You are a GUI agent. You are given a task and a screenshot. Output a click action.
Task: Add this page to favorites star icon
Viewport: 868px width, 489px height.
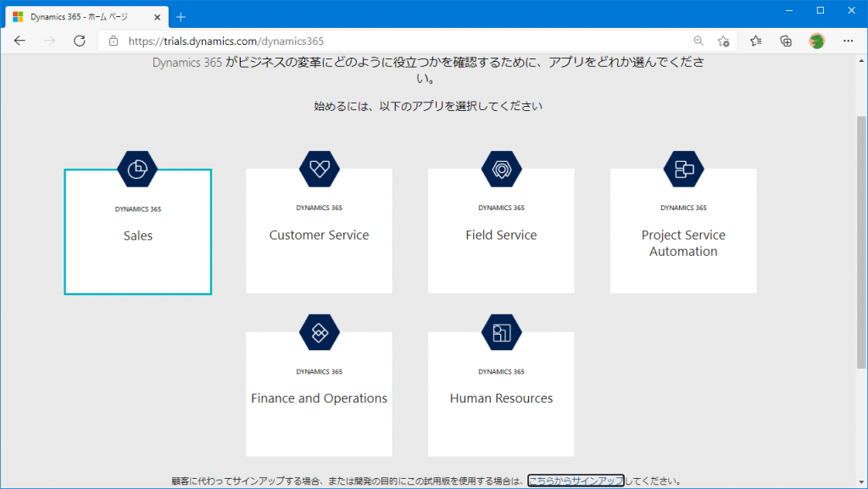point(724,41)
